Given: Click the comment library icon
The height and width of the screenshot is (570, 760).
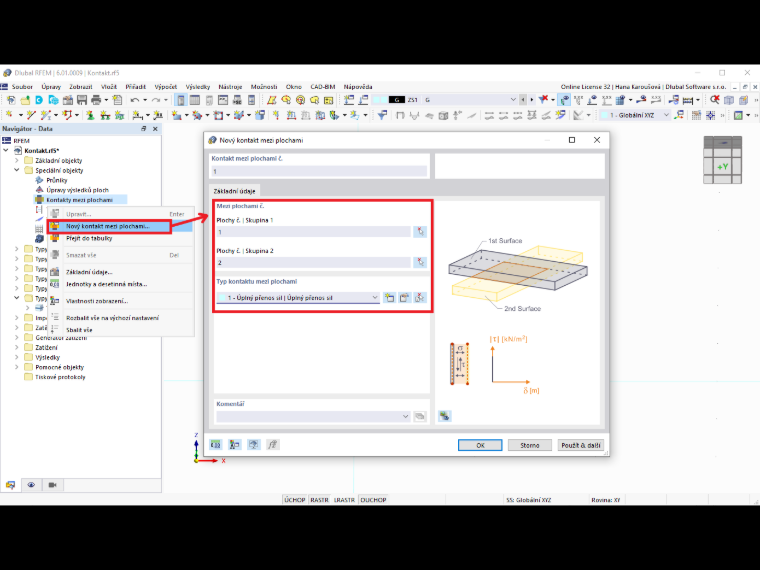Looking at the screenshot, I should pos(420,416).
